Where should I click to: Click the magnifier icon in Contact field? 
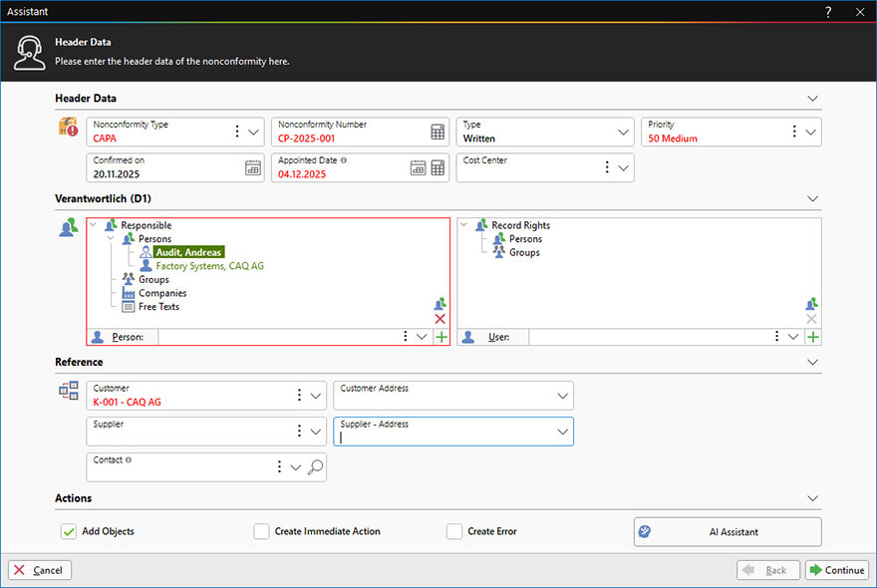coord(316,467)
